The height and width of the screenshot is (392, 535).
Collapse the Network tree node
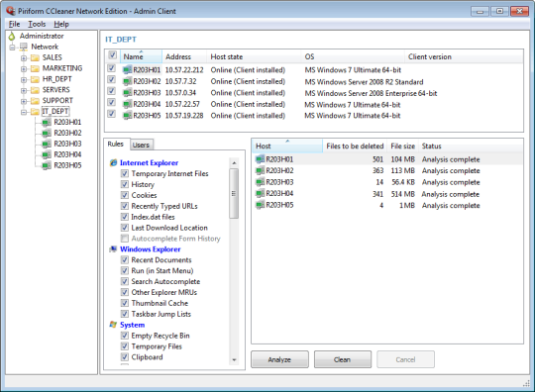pos(12,48)
